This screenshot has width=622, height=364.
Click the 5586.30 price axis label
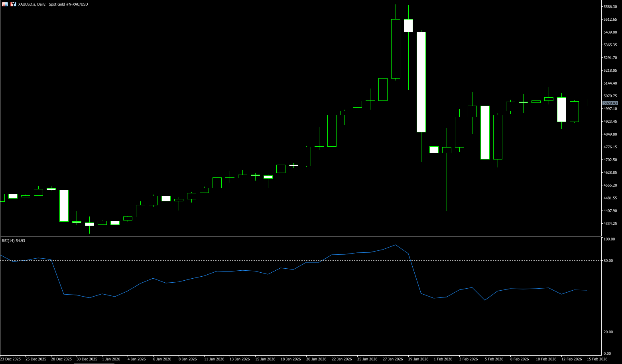(x=610, y=7)
